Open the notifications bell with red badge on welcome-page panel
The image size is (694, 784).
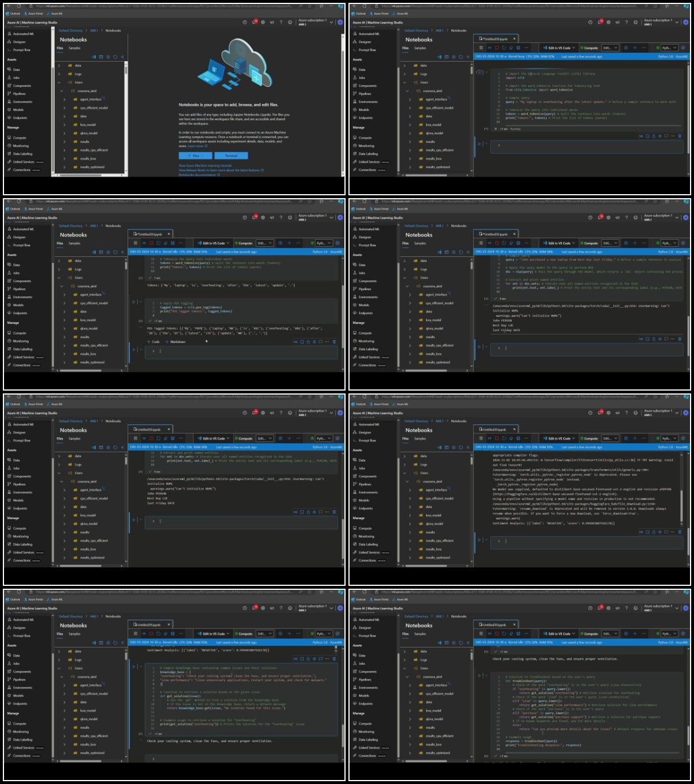pyautogui.click(x=254, y=22)
